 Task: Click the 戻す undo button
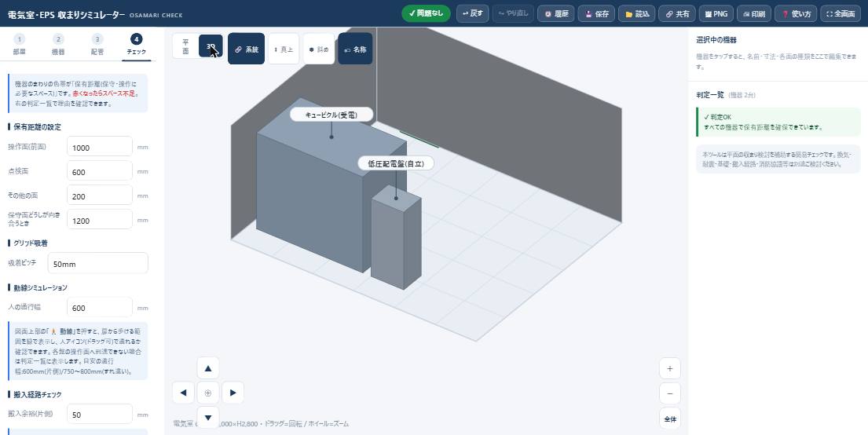[x=472, y=13]
